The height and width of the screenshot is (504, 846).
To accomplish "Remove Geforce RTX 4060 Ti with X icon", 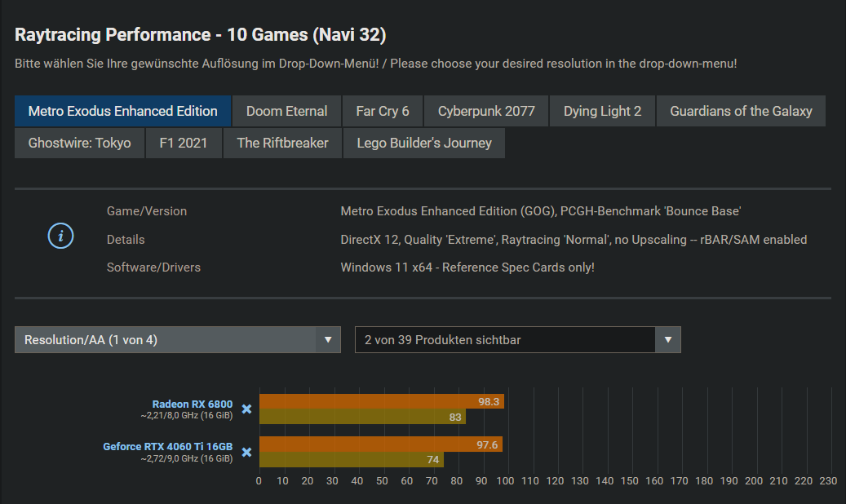I will click(246, 452).
